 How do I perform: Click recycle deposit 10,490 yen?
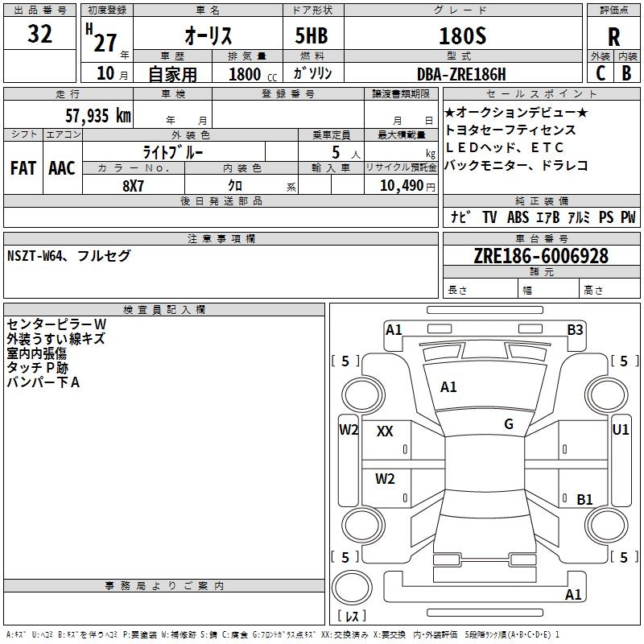(407, 186)
